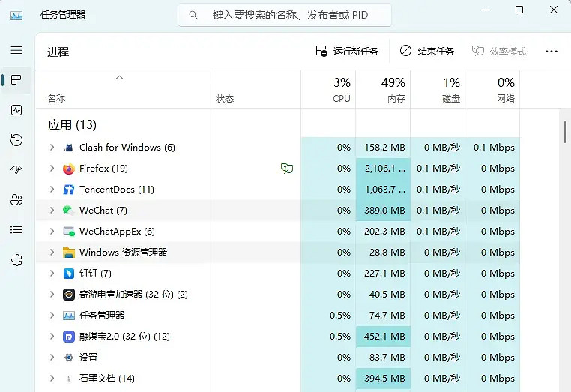Expand the Firefox (19) process group
The height and width of the screenshot is (392, 571).
click(52, 169)
